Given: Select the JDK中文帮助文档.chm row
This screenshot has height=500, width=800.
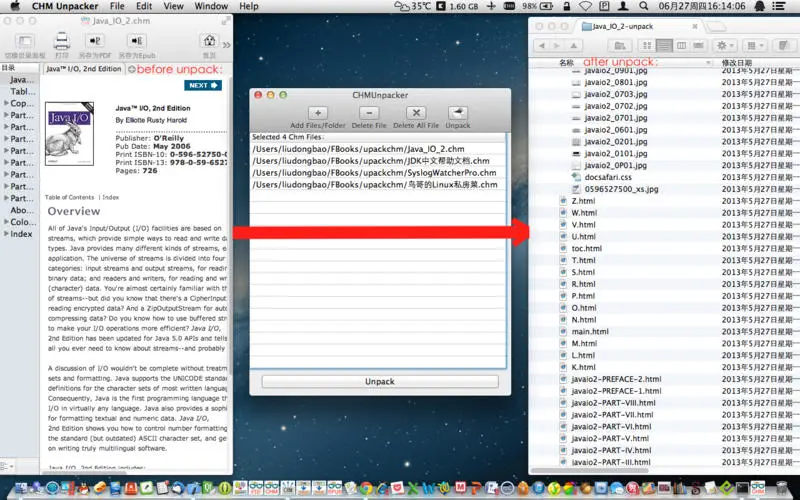Looking at the screenshot, I should (x=378, y=161).
